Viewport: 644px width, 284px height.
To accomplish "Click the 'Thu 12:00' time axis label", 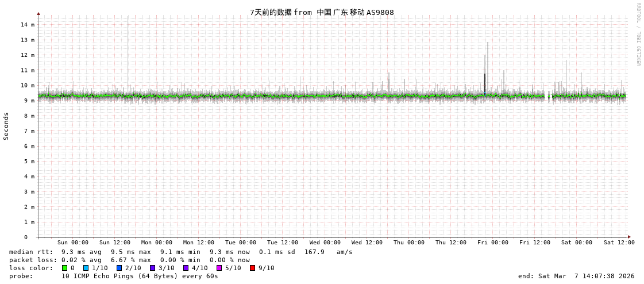I will [451, 243].
